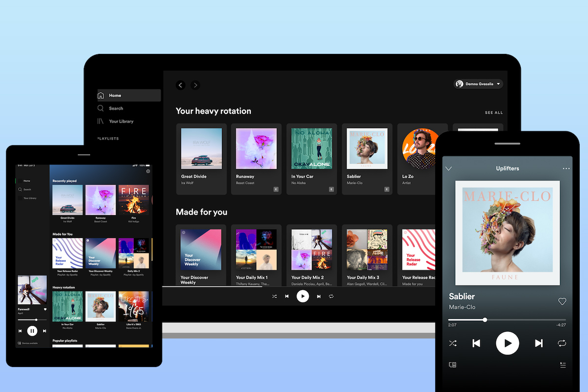Open Daily Mix 2 on tablet
Screen dimensions: 588x392
pyautogui.click(x=133, y=257)
